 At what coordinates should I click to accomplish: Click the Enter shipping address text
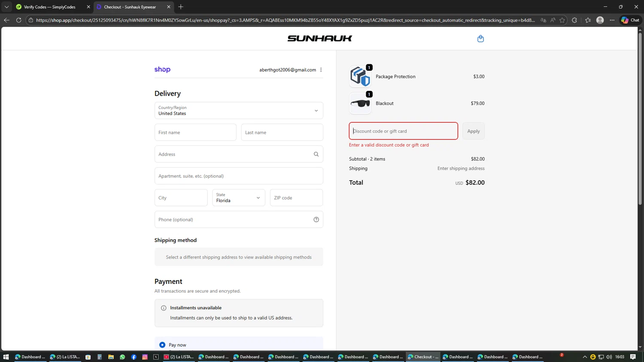click(x=461, y=169)
